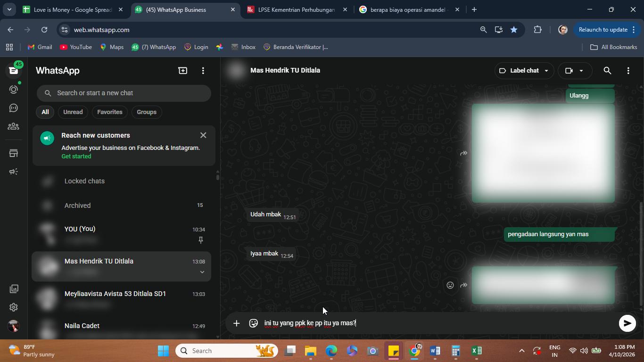React with emoji to the last message
The image size is (644, 362).
(450, 285)
